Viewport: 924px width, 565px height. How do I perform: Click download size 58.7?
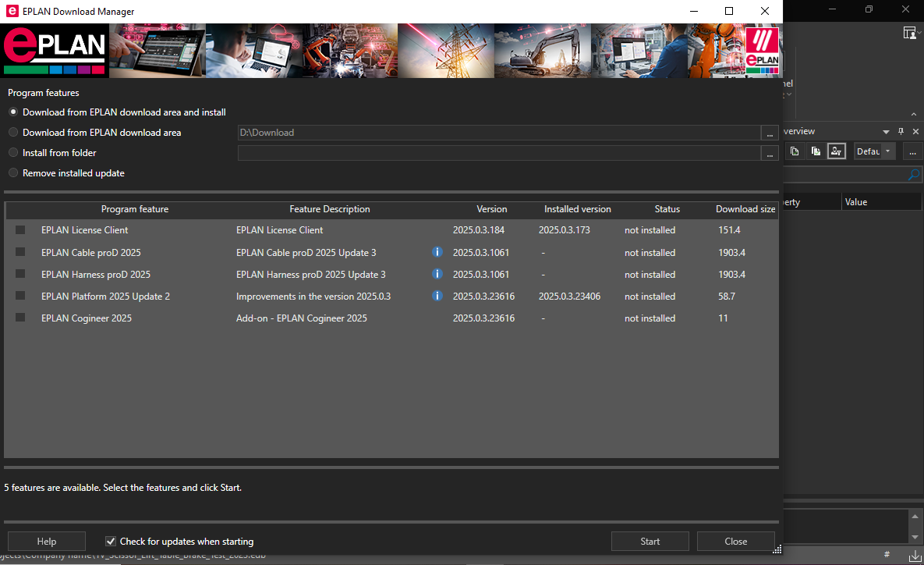click(x=727, y=296)
